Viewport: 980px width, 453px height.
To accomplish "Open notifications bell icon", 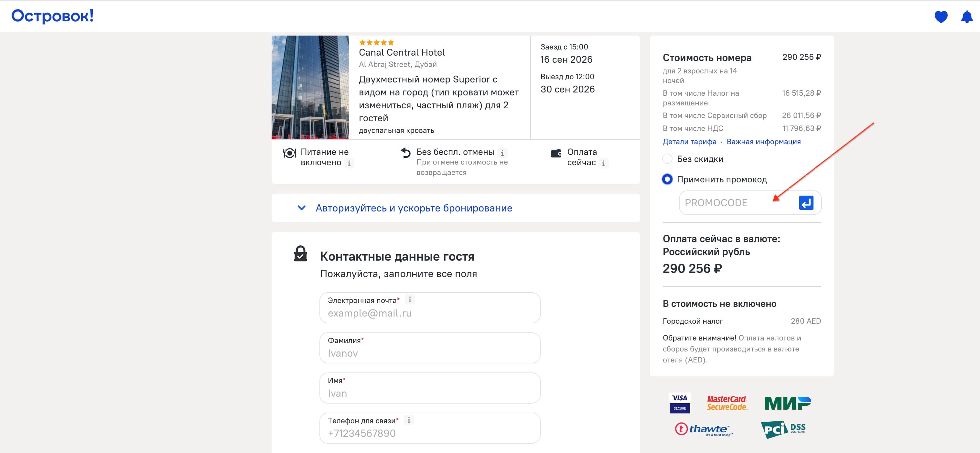I will coord(967,17).
